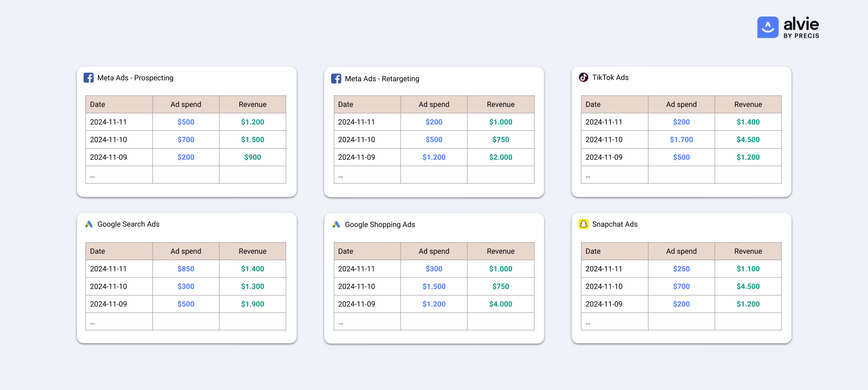The height and width of the screenshot is (390, 868).
Task: Click the $250 ad spend in Snapchat Ads
Action: (x=682, y=269)
